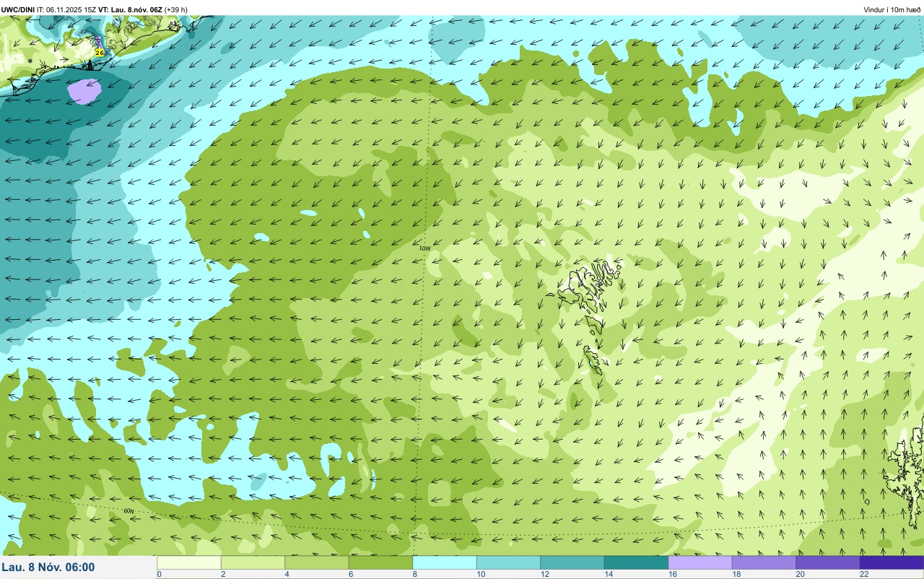Click the '10W' longitude label
This screenshot has height=579, width=924.
425,248
